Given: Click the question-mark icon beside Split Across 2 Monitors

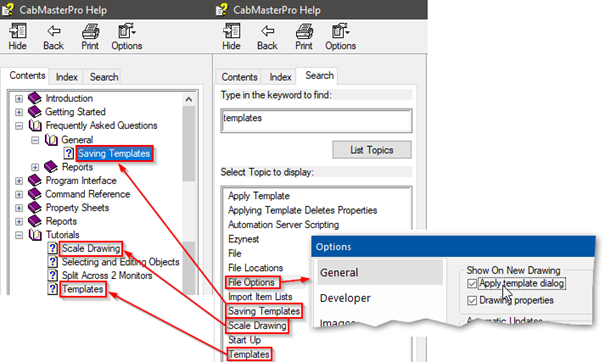Looking at the screenshot, I should (52, 275).
